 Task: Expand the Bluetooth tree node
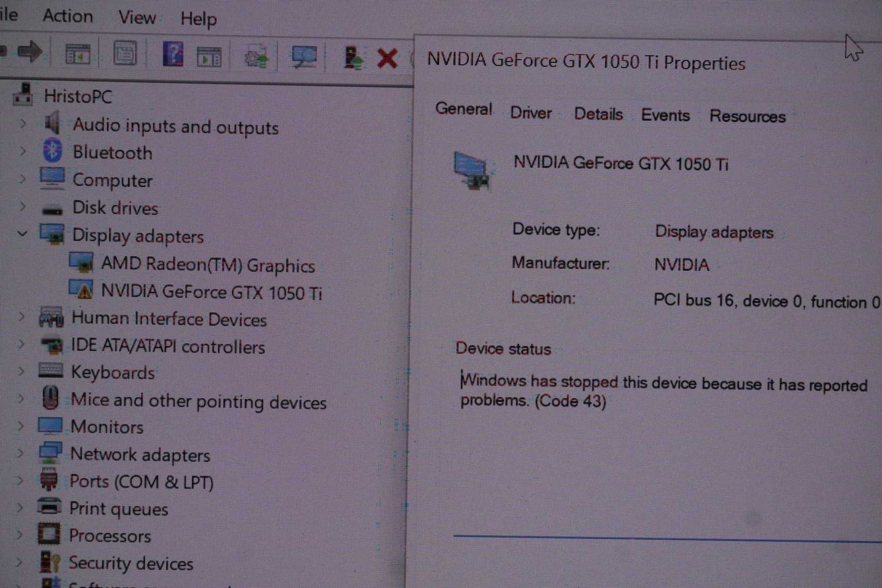tap(23, 151)
